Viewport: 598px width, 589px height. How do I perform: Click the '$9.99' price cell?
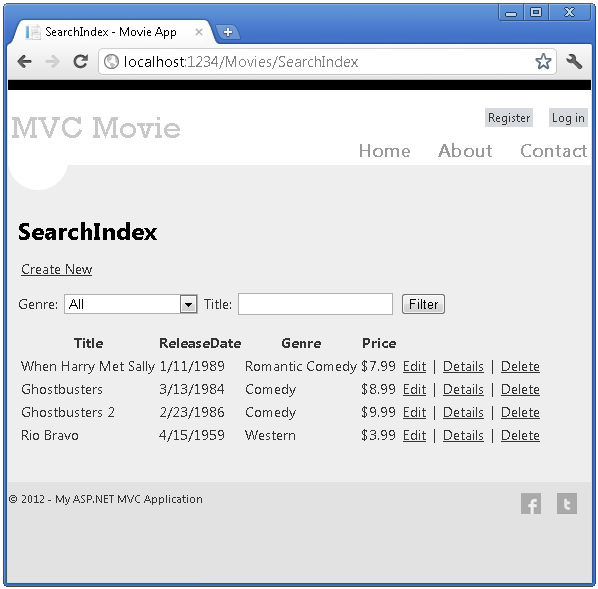[378, 412]
